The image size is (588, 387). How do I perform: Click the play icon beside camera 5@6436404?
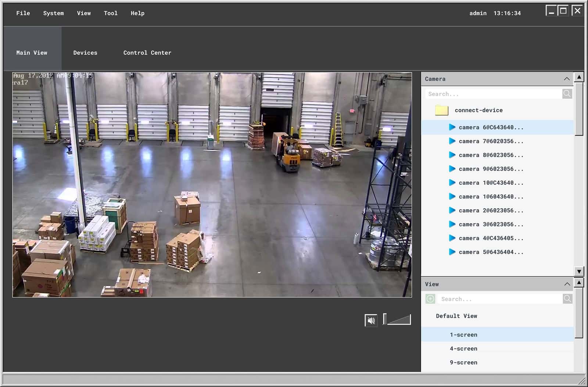pos(452,252)
